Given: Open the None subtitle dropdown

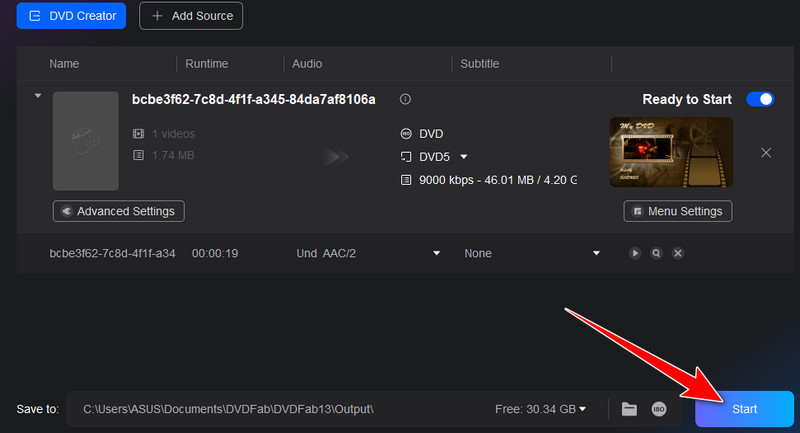Looking at the screenshot, I should [x=596, y=253].
